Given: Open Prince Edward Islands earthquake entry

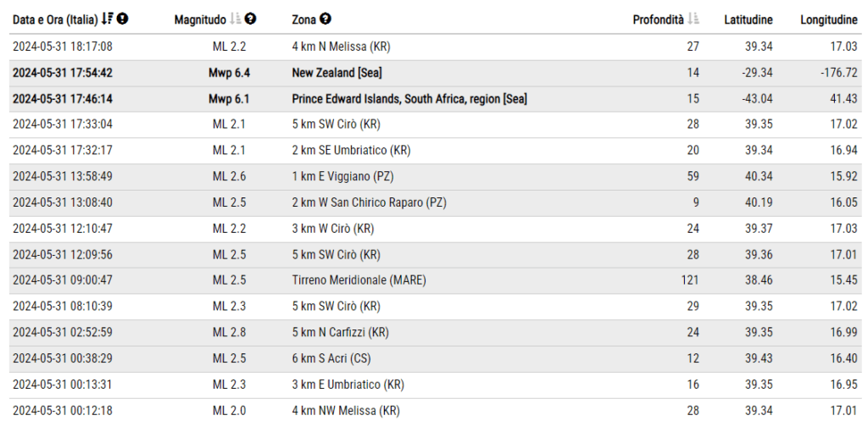Looking at the screenshot, I should coord(409,99).
